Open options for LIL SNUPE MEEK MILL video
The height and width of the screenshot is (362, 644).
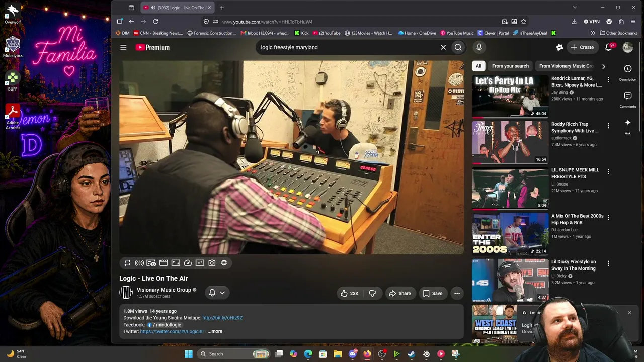[x=608, y=171]
